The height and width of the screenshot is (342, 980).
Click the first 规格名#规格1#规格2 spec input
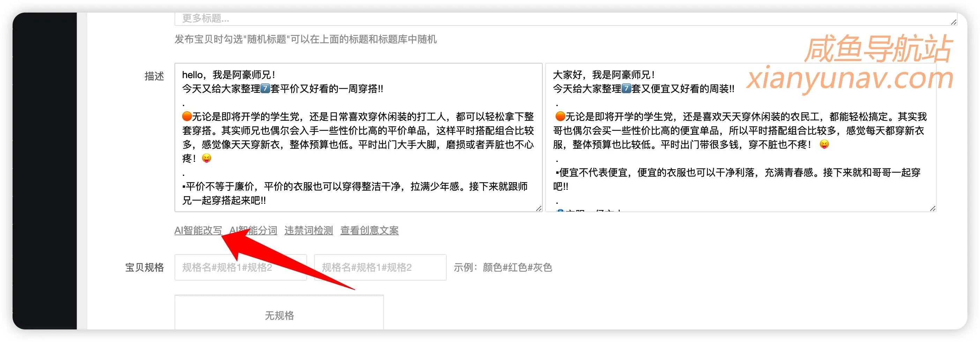point(240,267)
